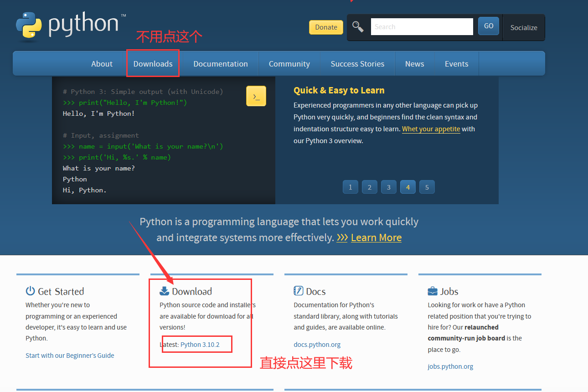Open the Events menu
Image resolution: width=588 pixels, height=392 pixels.
pos(457,64)
